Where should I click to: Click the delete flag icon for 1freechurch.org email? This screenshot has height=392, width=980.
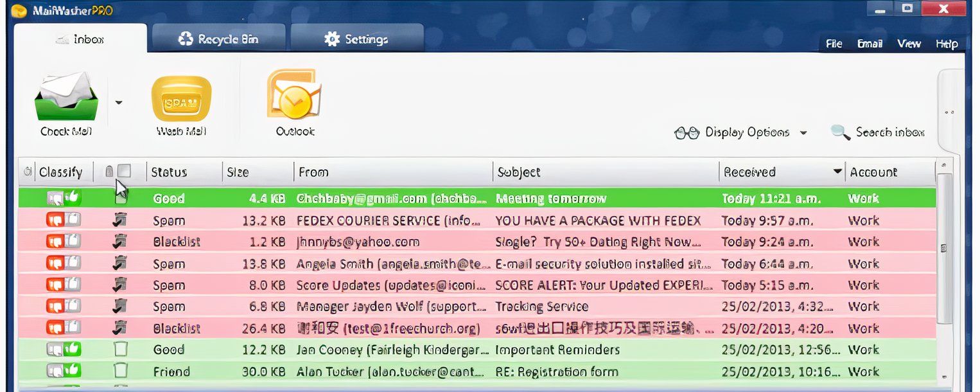pos(119,328)
